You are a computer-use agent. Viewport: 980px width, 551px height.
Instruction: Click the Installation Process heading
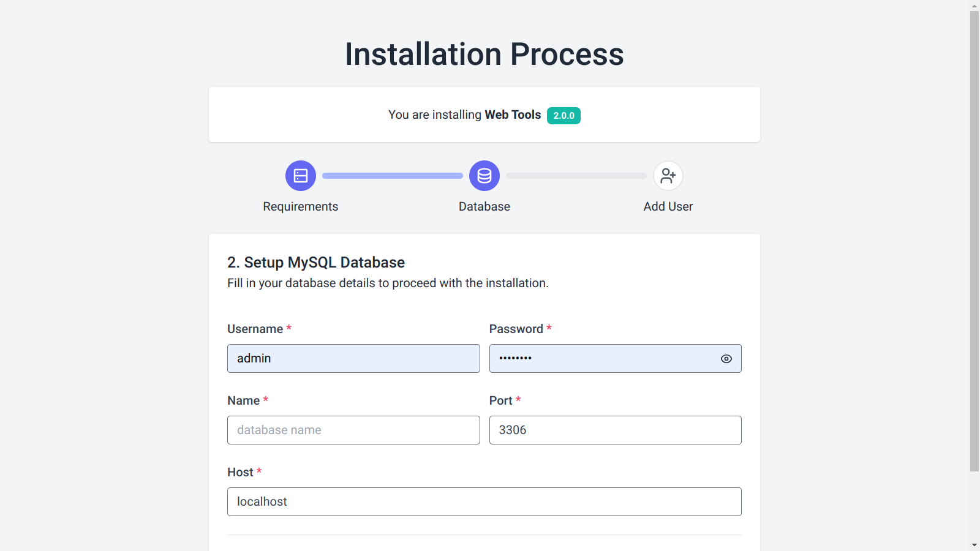[484, 54]
